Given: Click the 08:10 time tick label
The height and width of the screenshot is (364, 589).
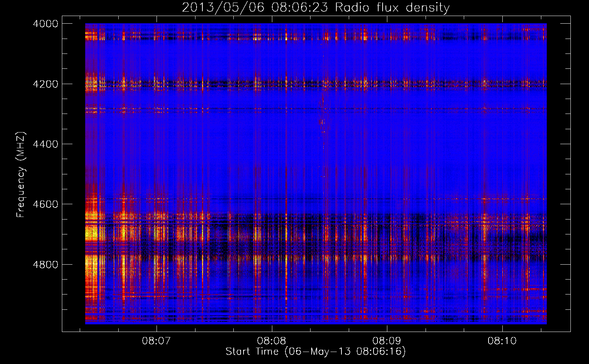Looking at the screenshot, I should 502,341.
